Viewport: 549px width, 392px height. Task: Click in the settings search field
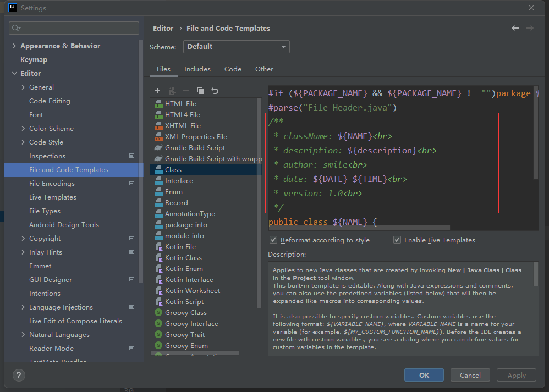click(x=74, y=28)
